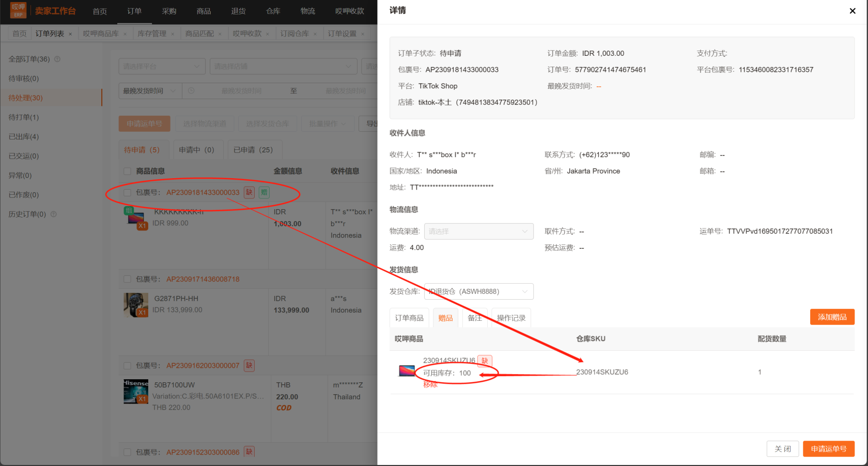Close the 商品匹配 tab using its x
Viewport: 868px width, 466px height.
click(x=220, y=34)
